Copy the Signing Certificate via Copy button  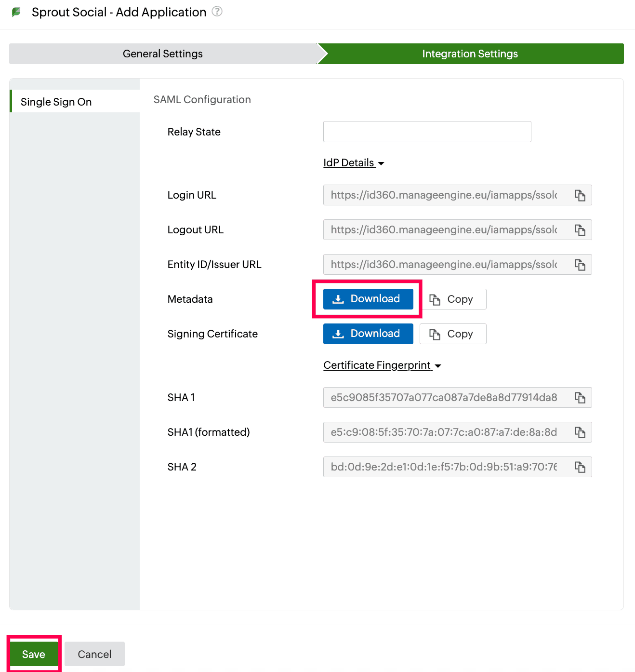click(x=452, y=334)
